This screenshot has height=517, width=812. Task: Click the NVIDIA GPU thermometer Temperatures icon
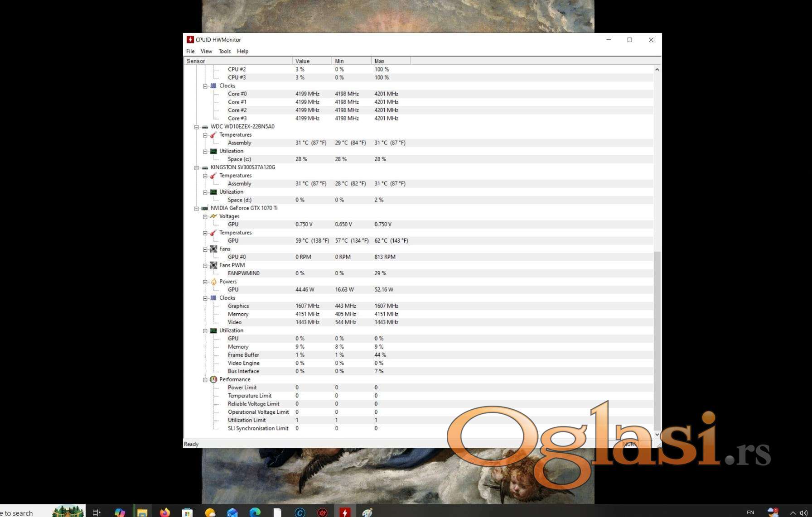(213, 233)
